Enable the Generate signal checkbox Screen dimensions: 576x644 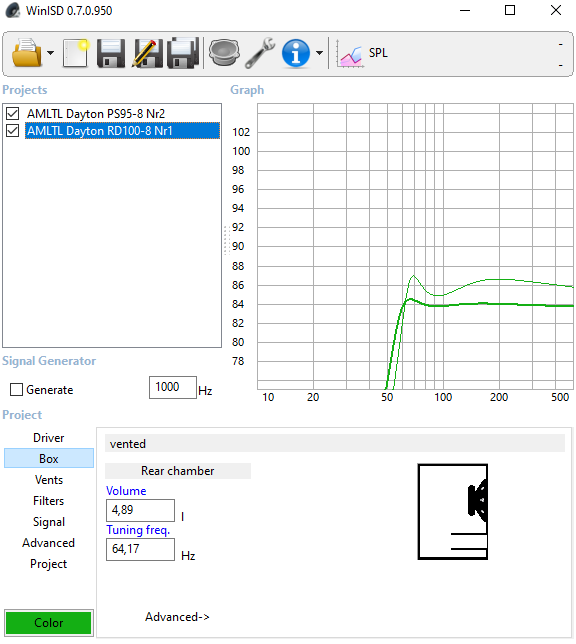point(16,389)
